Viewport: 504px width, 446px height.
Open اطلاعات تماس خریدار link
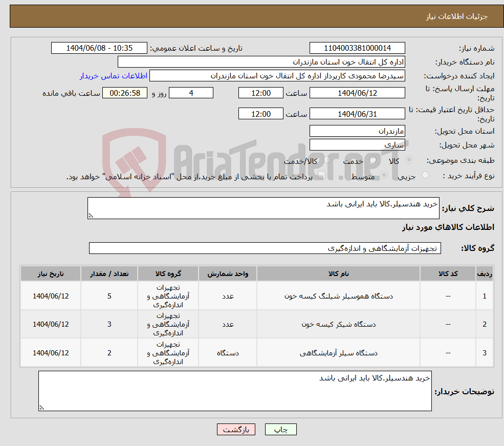pos(114,76)
